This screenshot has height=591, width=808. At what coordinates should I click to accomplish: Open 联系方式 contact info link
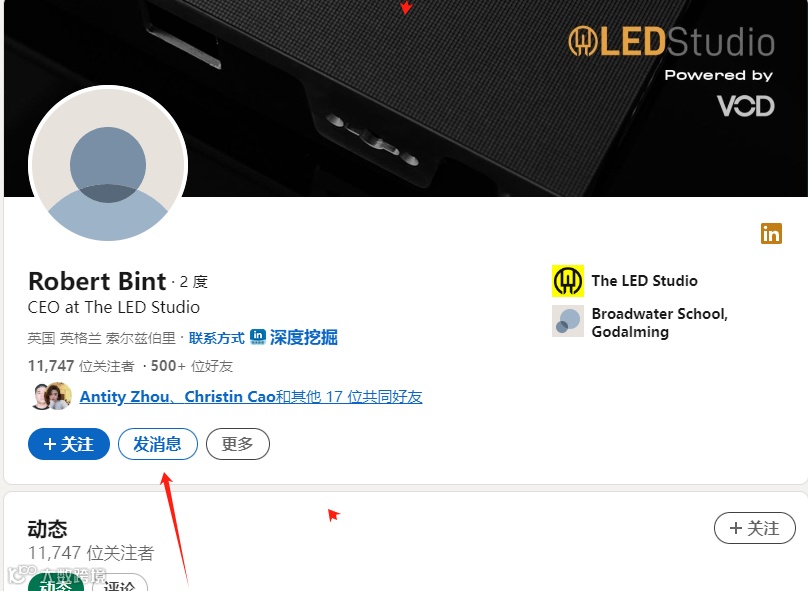pos(216,338)
